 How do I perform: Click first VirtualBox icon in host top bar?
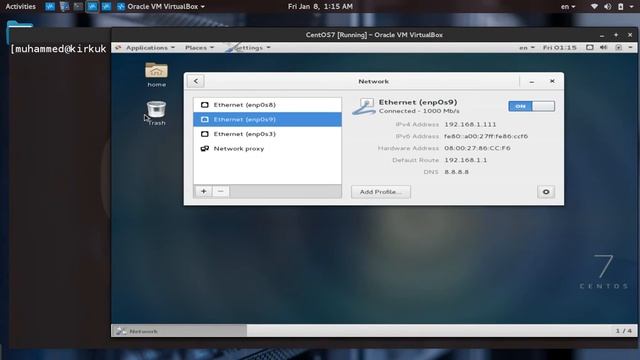(x=50, y=7)
